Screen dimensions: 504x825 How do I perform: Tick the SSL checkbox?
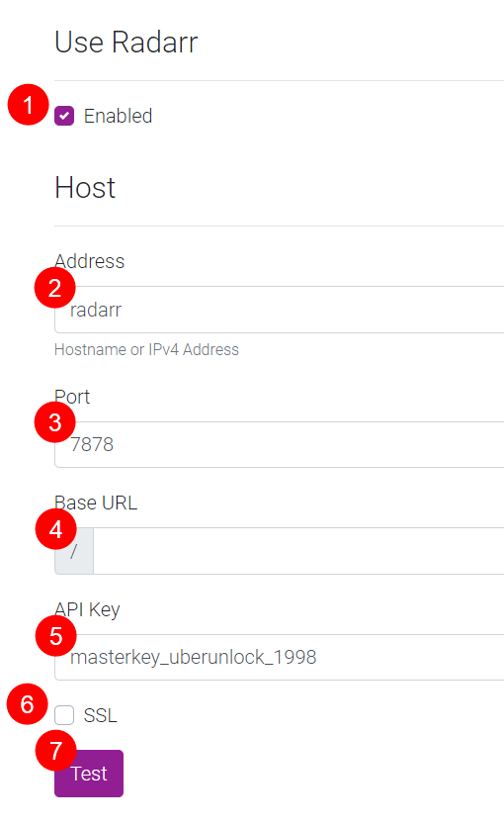click(64, 715)
